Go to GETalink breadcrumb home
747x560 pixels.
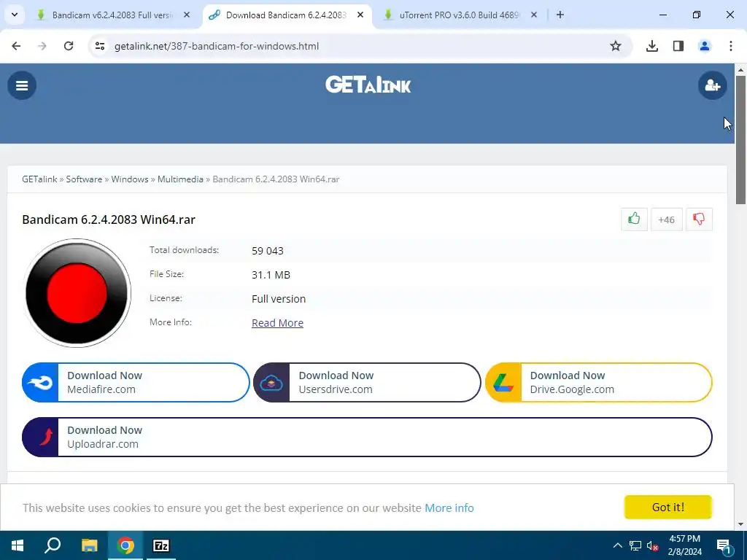click(x=39, y=179)
